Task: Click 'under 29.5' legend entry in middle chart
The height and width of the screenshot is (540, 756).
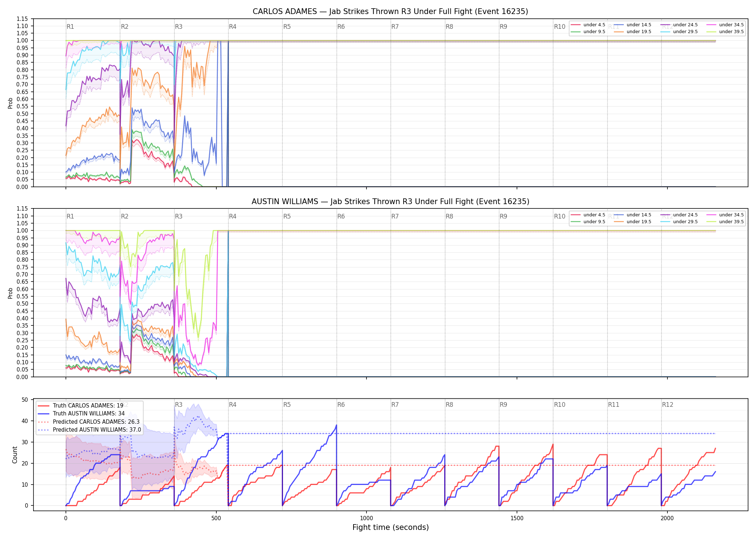Action: click(679, 222)
